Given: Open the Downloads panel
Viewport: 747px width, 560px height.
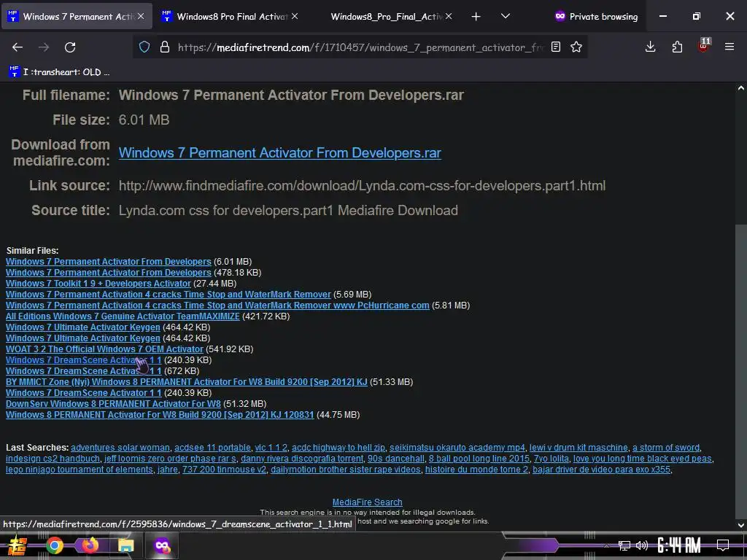Looking at the screenshot, I should click(x=650, y=47).
